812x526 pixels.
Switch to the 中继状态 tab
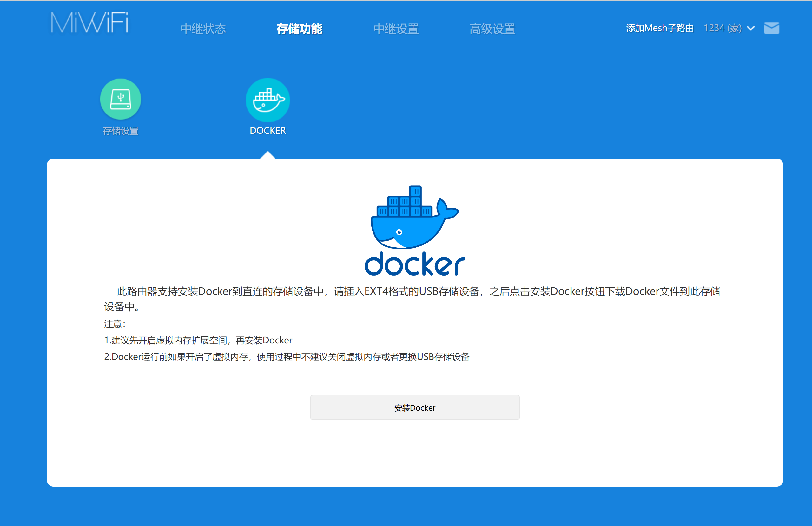[203, 29]
